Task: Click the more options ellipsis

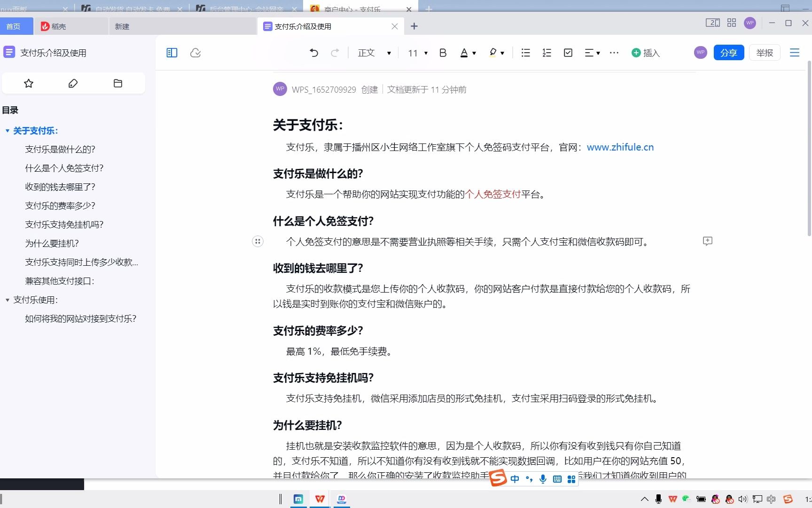Action: (614, 53)
